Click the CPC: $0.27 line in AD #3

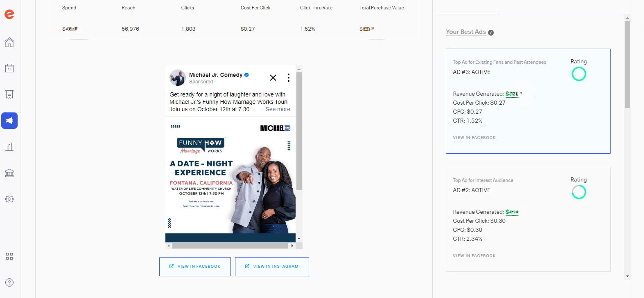tap(468, 112)
